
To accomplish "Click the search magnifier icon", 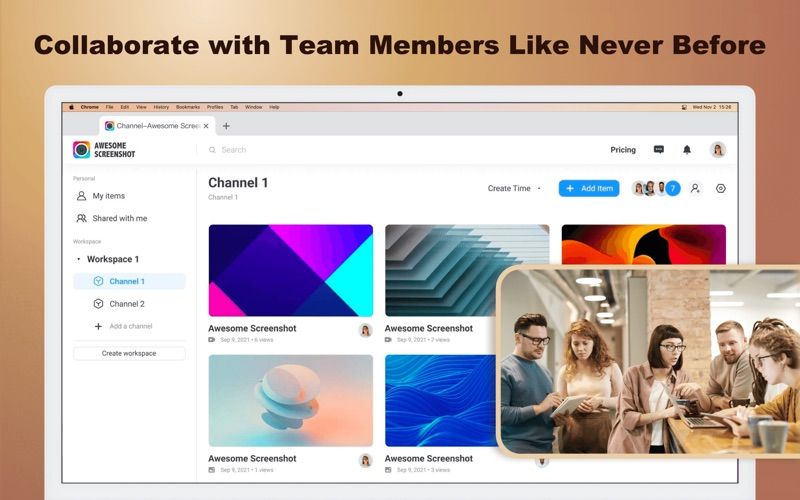I will [212, 150].
